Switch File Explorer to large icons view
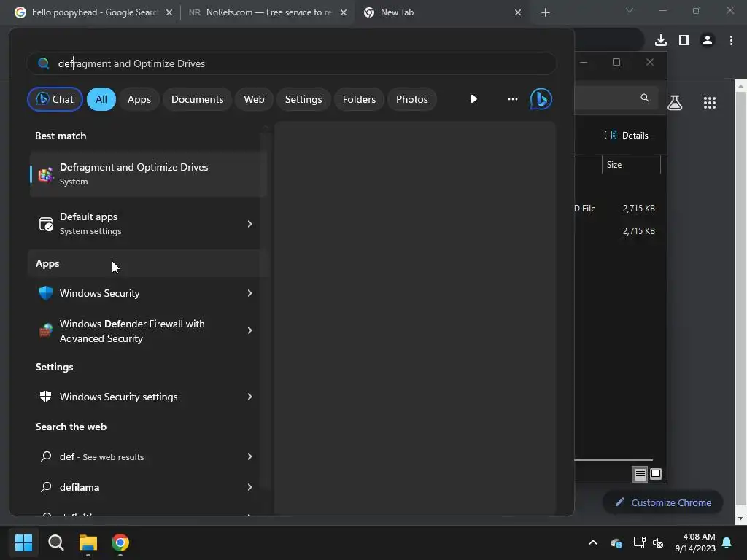This screenshot has height=560, width=747. pyautogui.click(x=656, y=474)
